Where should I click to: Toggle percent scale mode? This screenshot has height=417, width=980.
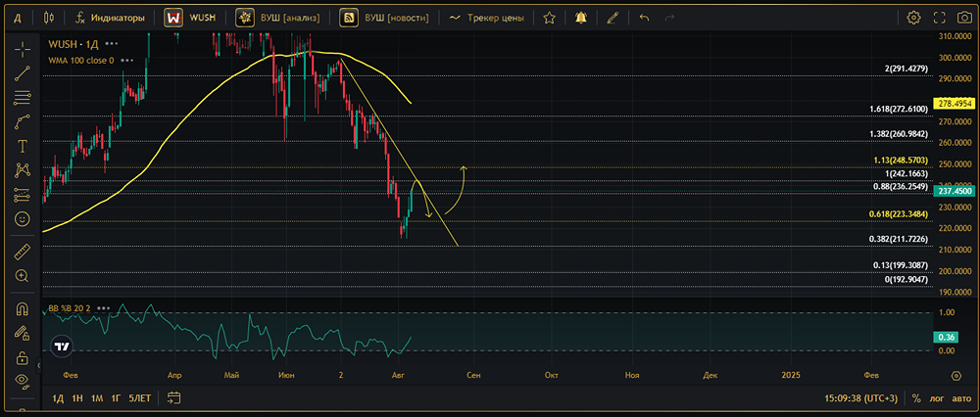[916, 398]
